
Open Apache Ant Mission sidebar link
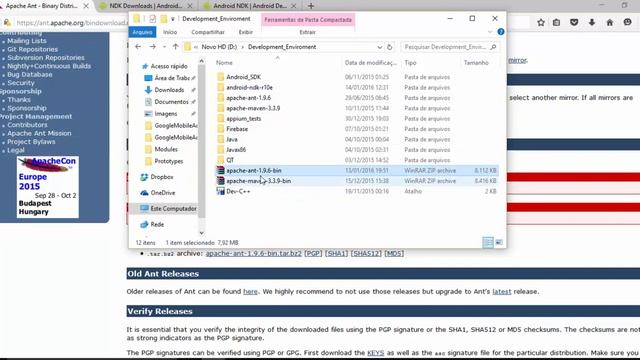[x=39, y=133]
